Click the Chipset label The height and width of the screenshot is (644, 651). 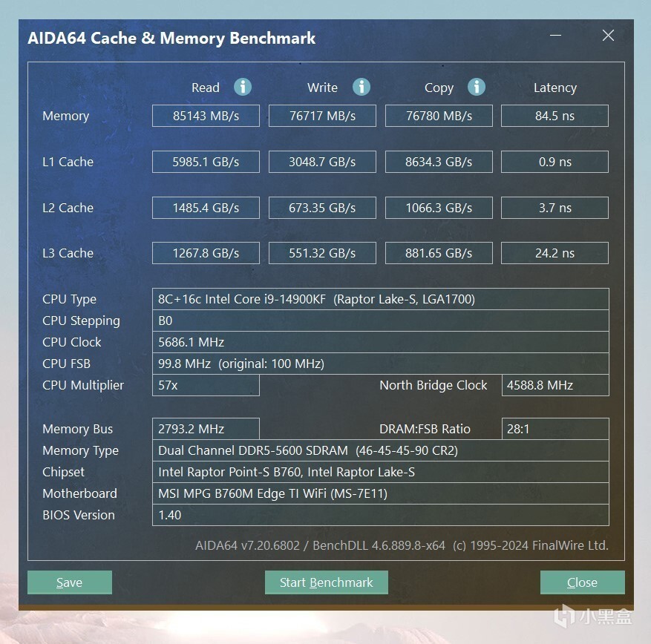coord(63,472)
